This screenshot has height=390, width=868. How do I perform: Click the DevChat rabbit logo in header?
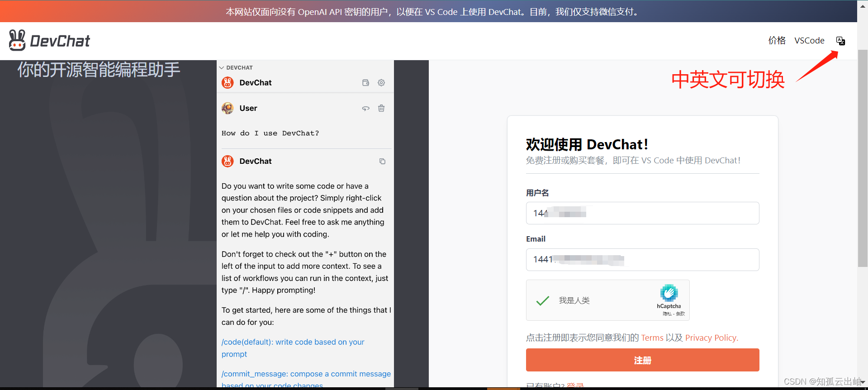49,41
